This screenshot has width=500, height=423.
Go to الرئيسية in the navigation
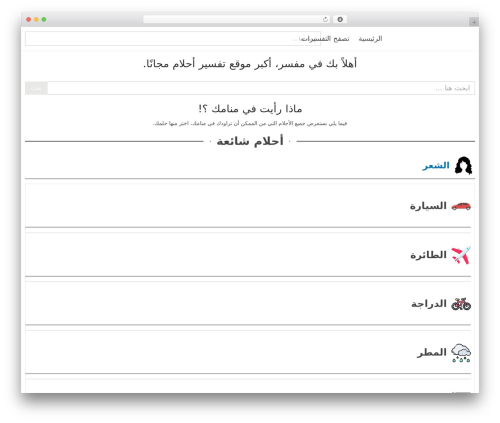pyautogui.click(x=370, y=39)
